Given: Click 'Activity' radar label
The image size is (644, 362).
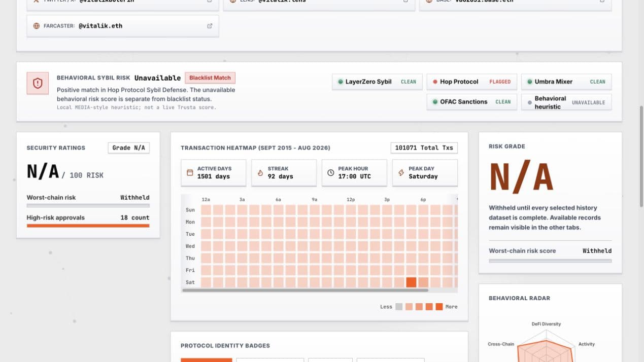Looking at the screenshot, I should pyautogui.click(x=587, y=344).
